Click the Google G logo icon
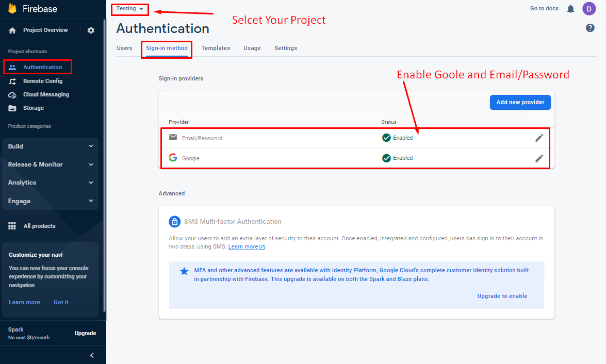 pyautogui.click(x=173, y=158)
